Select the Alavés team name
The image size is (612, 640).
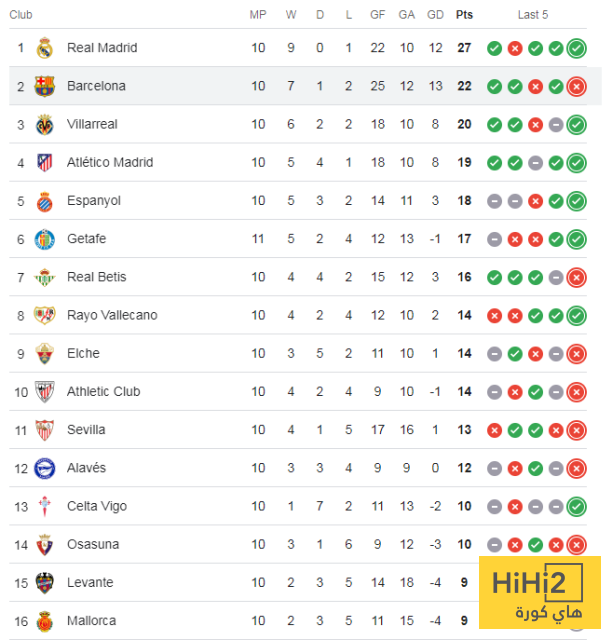86,468
